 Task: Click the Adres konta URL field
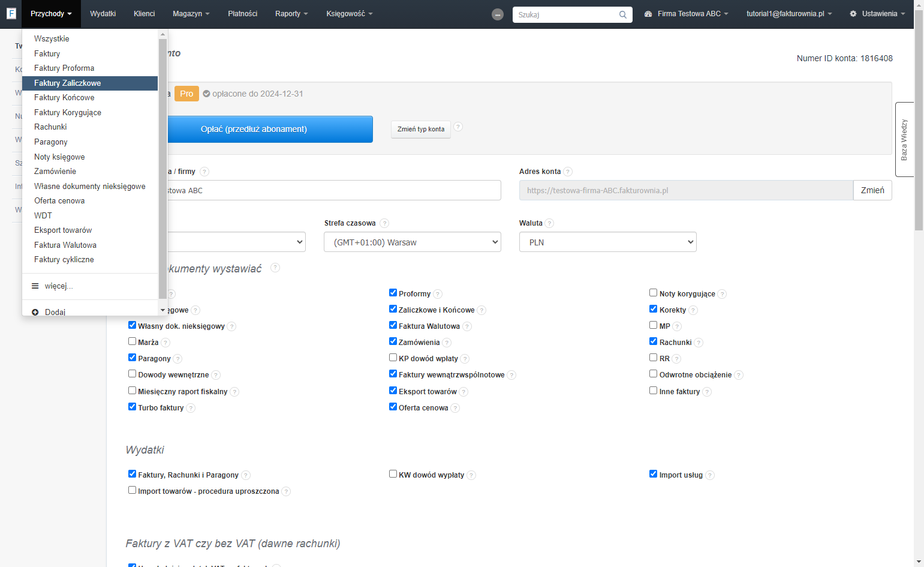coord(686,190)
